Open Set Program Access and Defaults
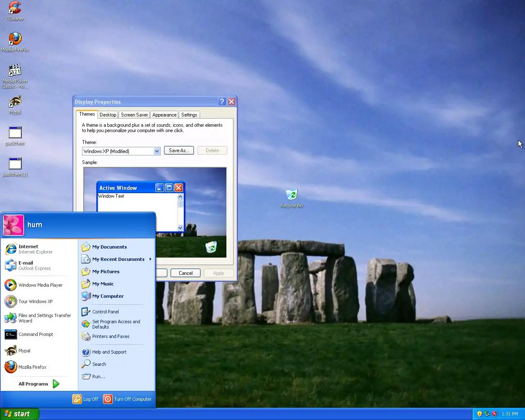This screenshot has width=525, height=420. 116,324
